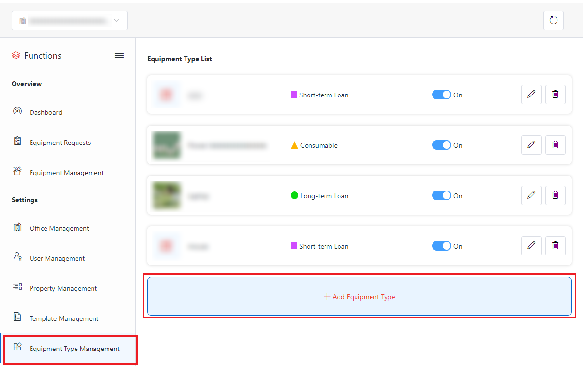This screenshot has width=588, height=366.
Task: Toggle off the Consumable equipment type
Action: 441,145
